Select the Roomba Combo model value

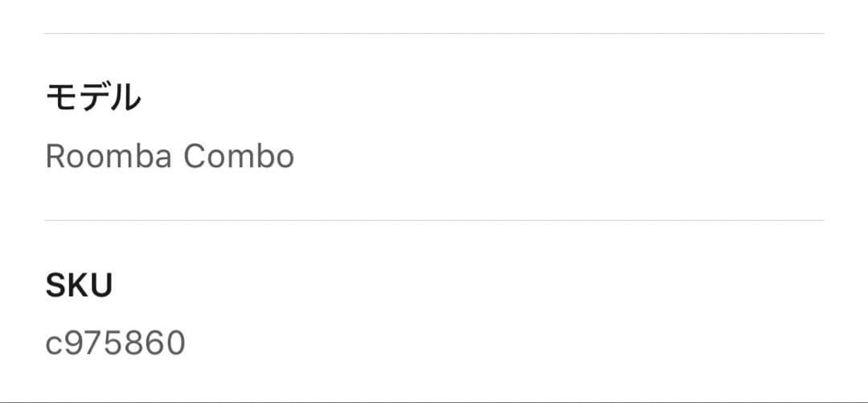click(x=170, y=156)
